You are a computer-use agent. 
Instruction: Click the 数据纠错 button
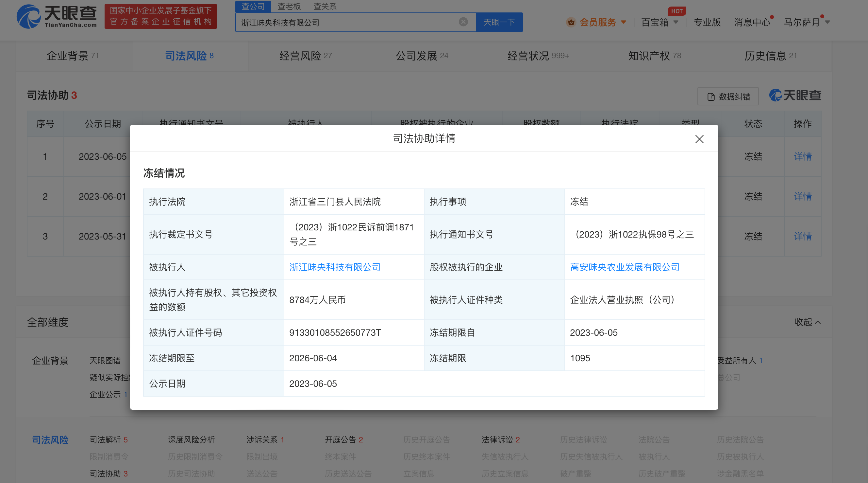point(728,97)
